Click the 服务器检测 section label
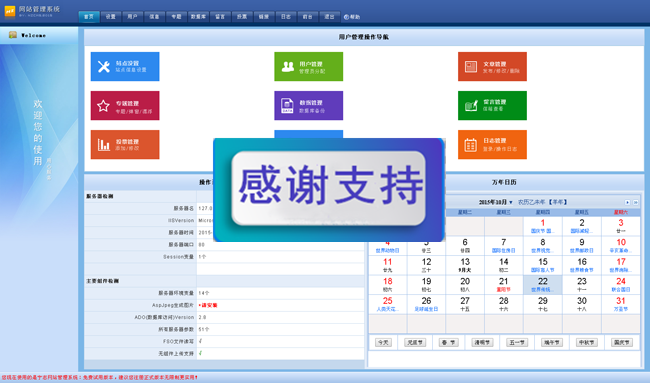Viewport: 650px width, 383px height. pyautogui.click(x=99, y=196)
